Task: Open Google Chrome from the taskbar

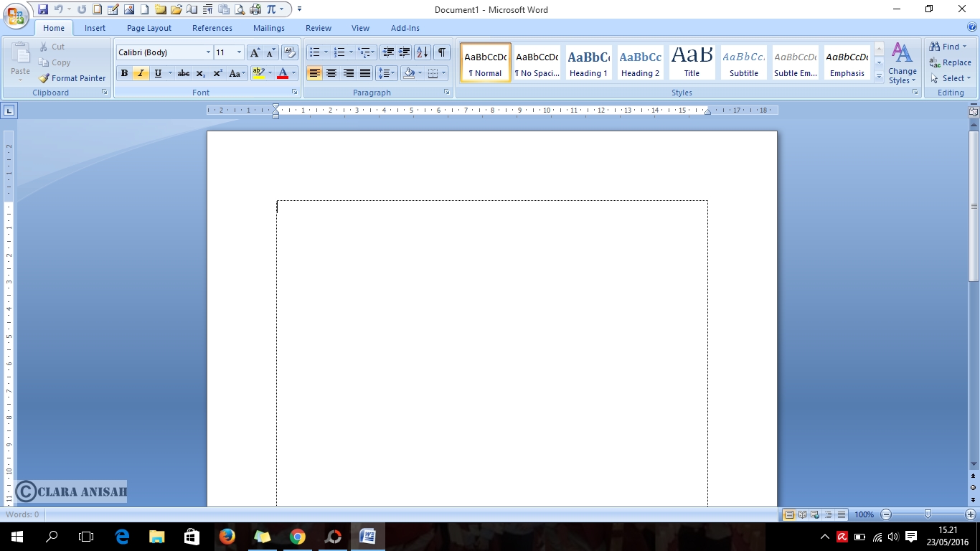Action: [x=298, y=536]
